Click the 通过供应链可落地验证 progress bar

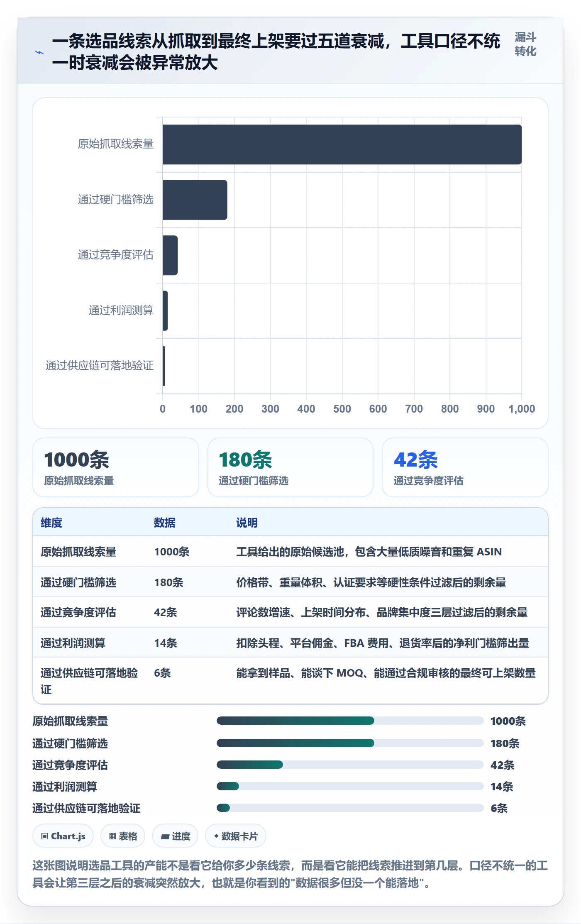(x=350, y=808)
